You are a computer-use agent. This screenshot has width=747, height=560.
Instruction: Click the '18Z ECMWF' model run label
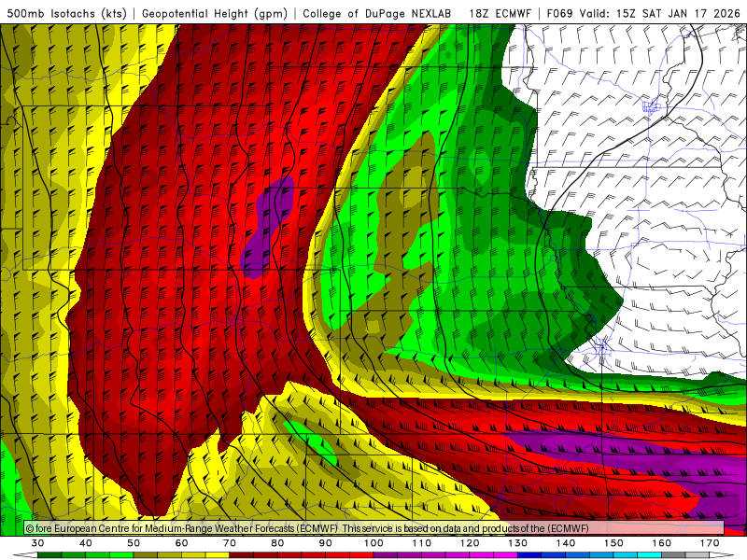500,13
